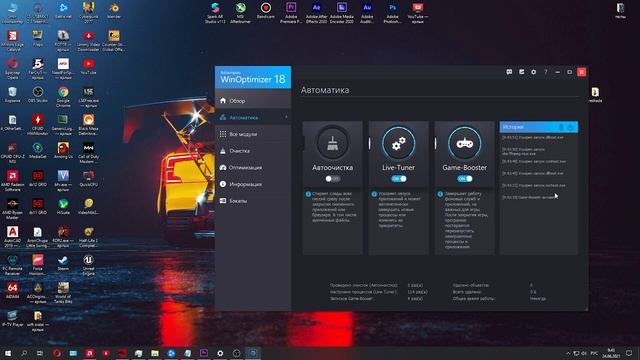Open Blender desktop shortcut
Viewport: 640px width, 360px height.
pyautogui.click(x=114, y=11)
